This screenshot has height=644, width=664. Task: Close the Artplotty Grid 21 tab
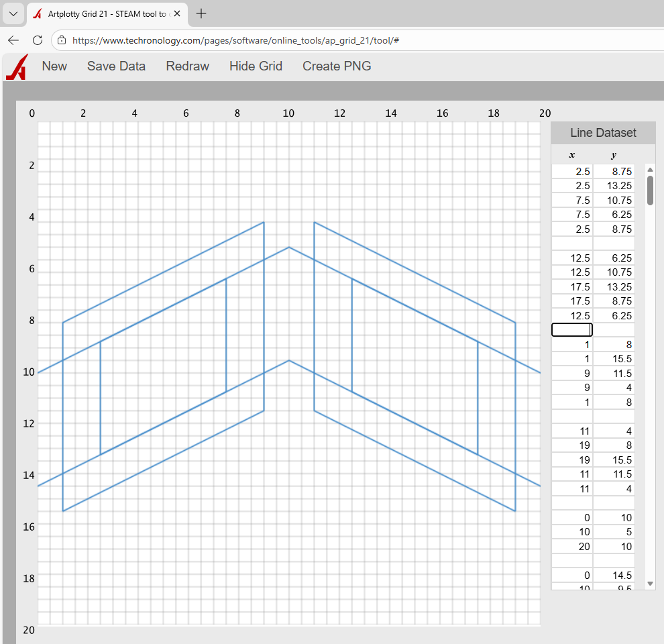(x=176, y=13)
